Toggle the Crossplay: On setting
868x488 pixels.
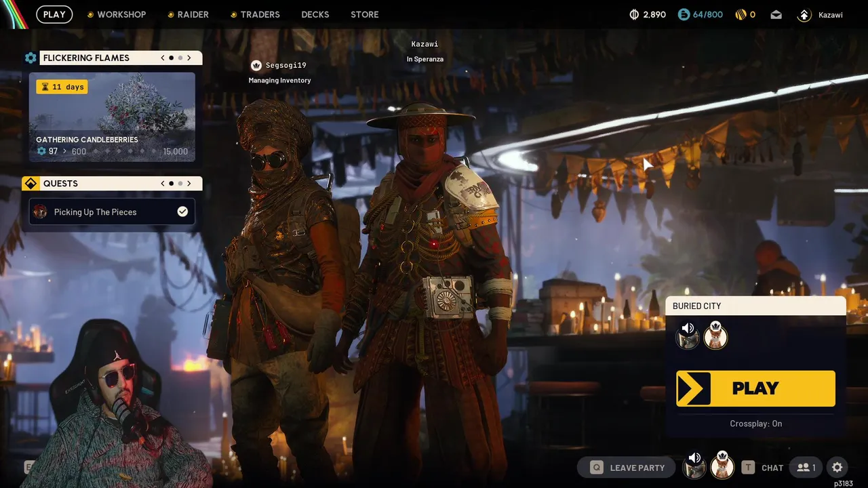click(x=756, y=424)
